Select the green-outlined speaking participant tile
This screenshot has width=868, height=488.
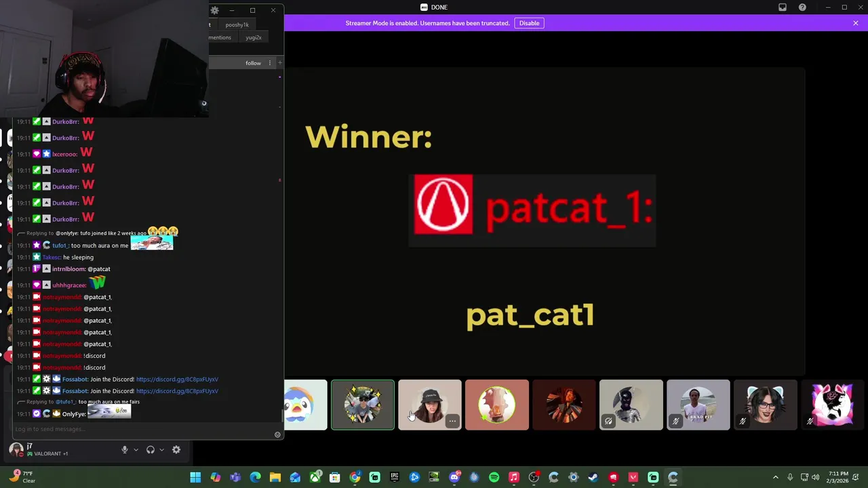363,405
